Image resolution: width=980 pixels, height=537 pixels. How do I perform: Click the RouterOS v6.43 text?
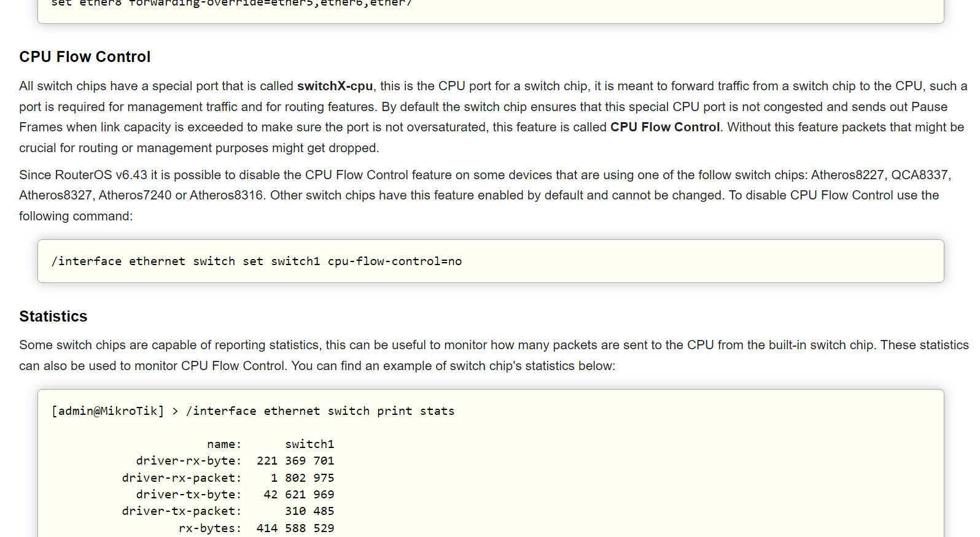tap(101, 176)
